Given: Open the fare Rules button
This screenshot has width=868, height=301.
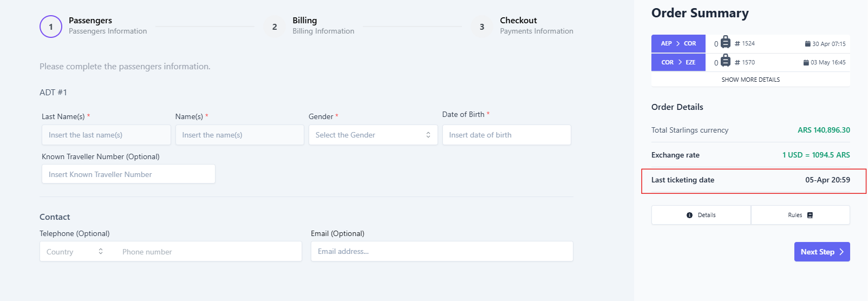Looking at the screenshot, I should tap(800, 215).
